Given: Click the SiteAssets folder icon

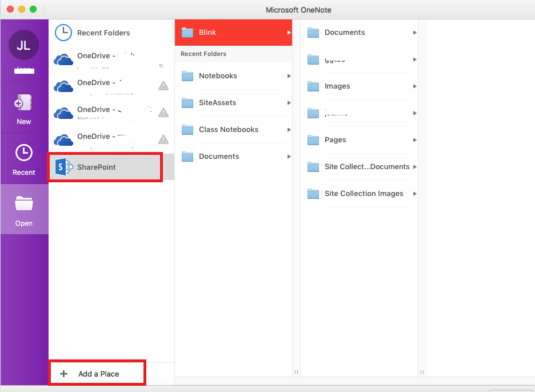Looking at the screenshot, I should click(x=187, y=103).
